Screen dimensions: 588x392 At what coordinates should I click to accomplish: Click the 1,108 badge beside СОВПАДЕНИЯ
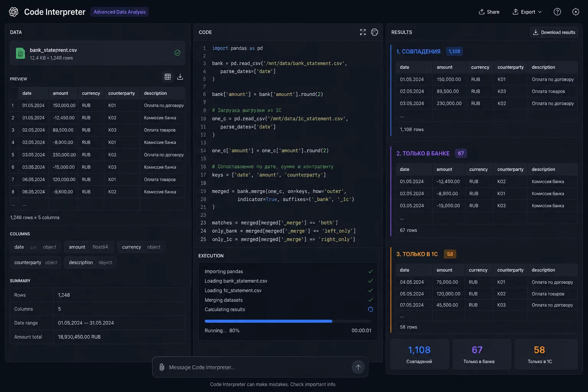(x=454, y=51)
